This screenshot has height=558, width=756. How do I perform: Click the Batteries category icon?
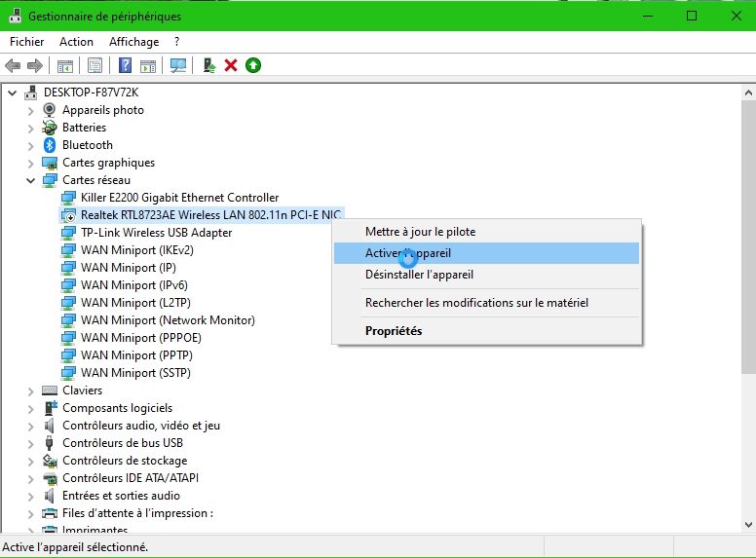pos(49,128)
